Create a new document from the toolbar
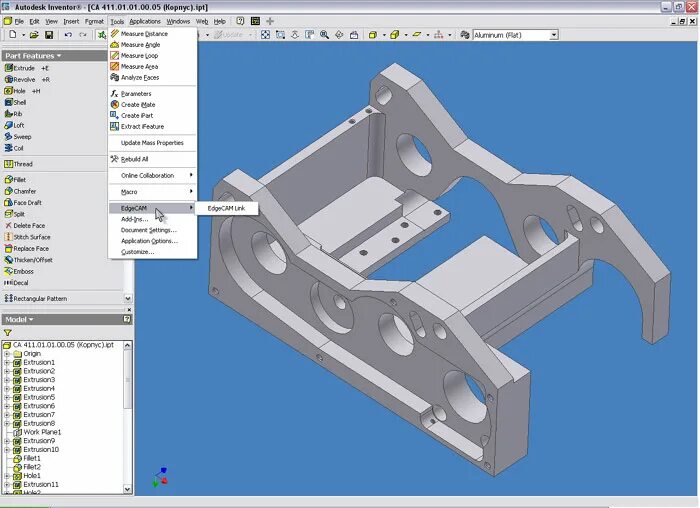The image size is (700, 508). 12,35
